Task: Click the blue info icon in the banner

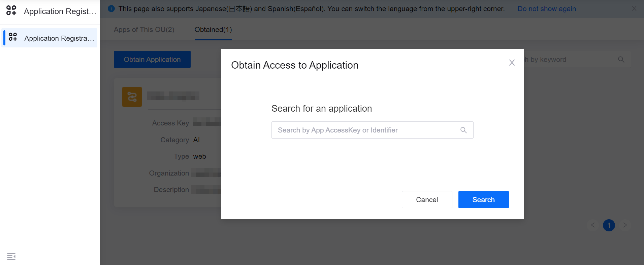Action: pyautogui.click(x=111, y=9)
